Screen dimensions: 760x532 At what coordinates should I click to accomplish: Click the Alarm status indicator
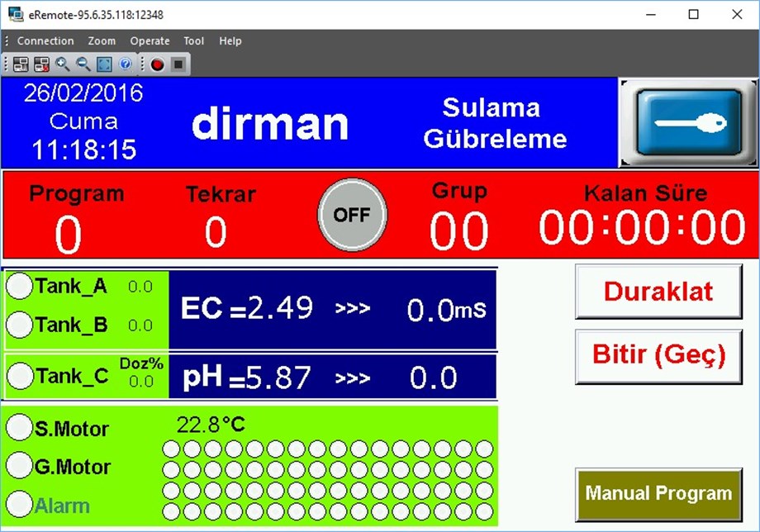pos(20,505)
